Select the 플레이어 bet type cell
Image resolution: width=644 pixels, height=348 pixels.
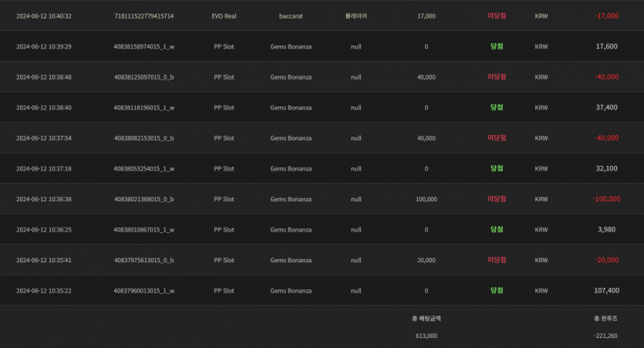coord(356,16)
